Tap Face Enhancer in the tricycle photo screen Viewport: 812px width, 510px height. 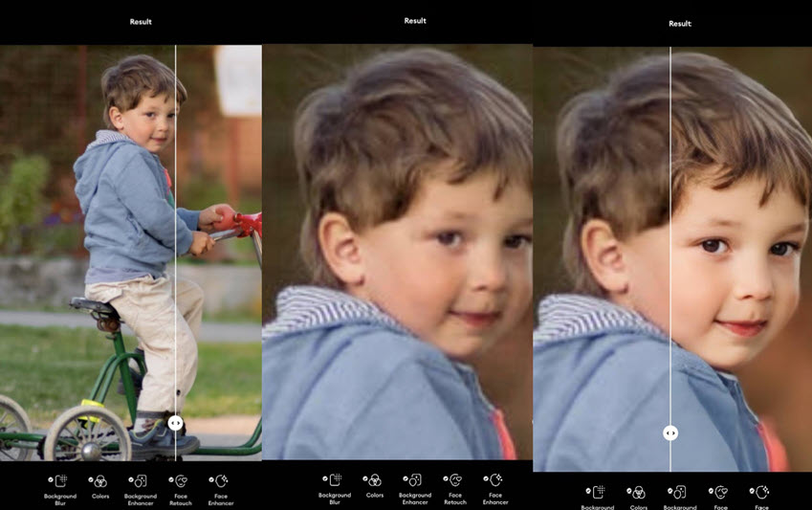coord(221,489)
